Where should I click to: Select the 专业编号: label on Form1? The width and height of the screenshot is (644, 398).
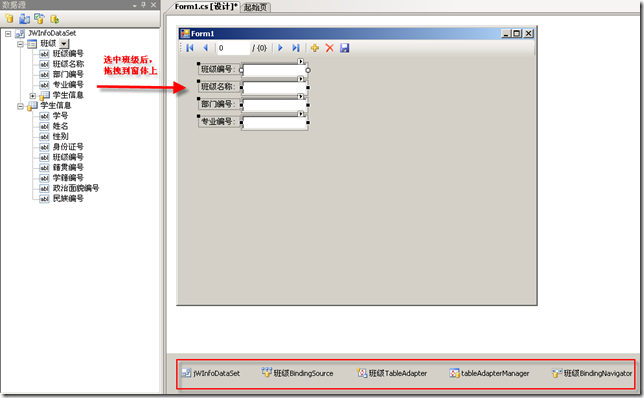(219, 122)
